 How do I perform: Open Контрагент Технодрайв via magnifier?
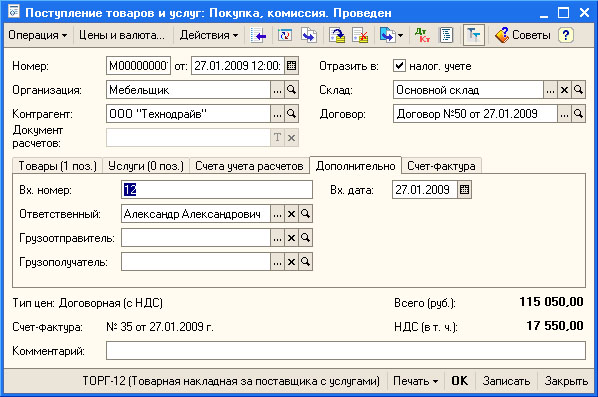point(291,114)
